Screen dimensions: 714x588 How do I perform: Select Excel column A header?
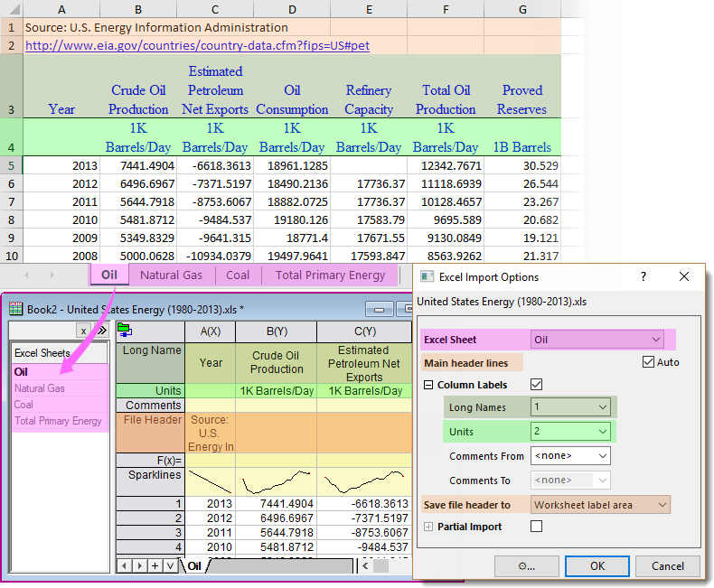pyautogui.click(x=61, y=9)
